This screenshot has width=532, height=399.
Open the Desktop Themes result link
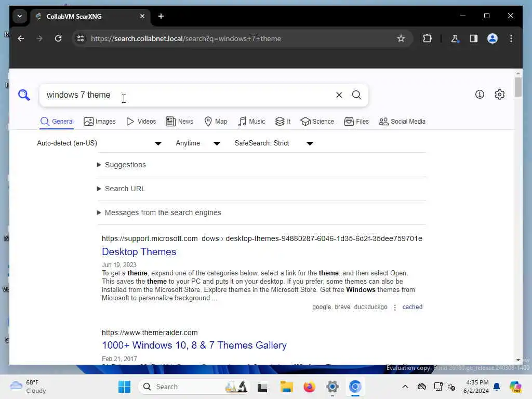pos(139,252)
